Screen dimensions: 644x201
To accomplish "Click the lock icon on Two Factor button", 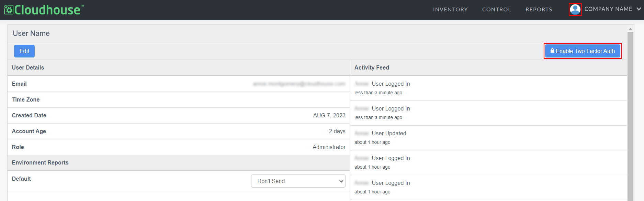I will click(x=552, y=51).
